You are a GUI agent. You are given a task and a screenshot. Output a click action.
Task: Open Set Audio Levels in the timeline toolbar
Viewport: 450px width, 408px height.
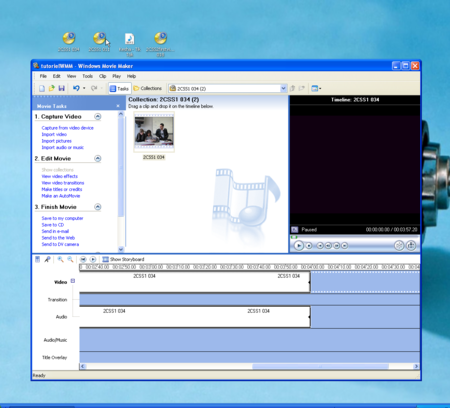[37, 259]
